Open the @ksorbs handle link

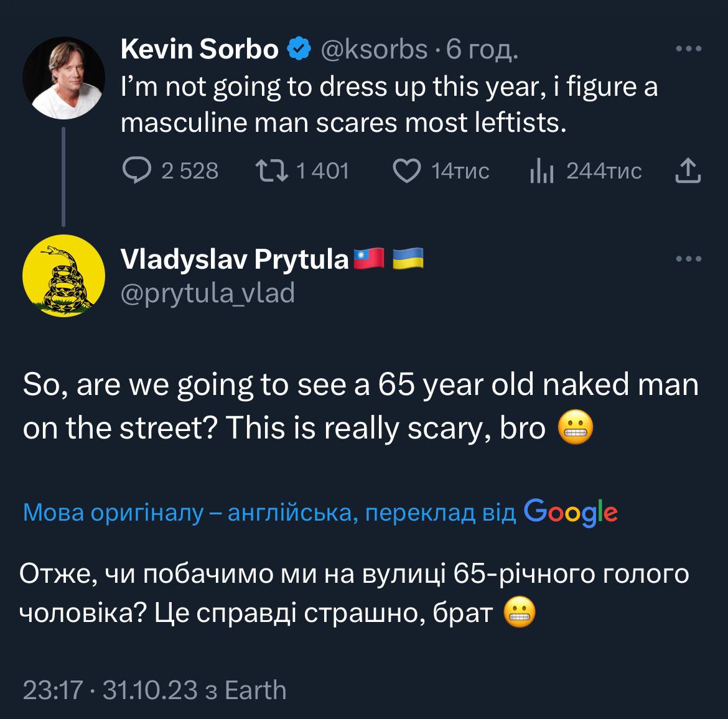(x=373, y=49)
